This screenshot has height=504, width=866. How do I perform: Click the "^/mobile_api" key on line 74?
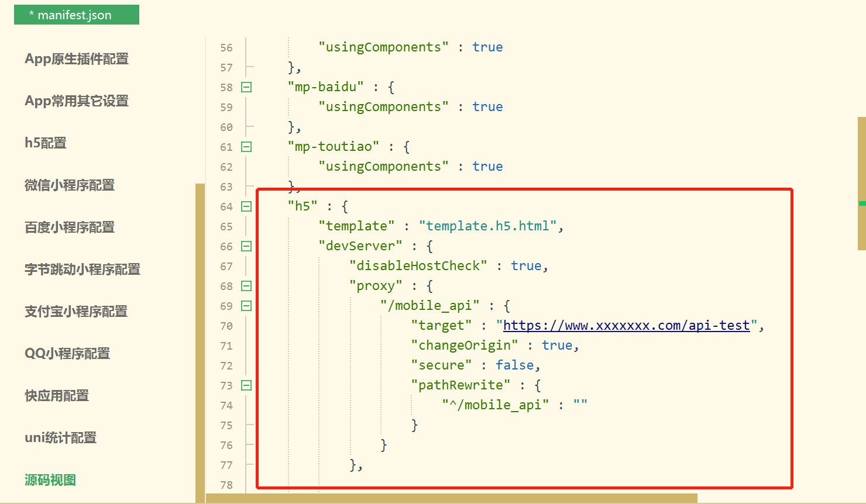[496, 405]
